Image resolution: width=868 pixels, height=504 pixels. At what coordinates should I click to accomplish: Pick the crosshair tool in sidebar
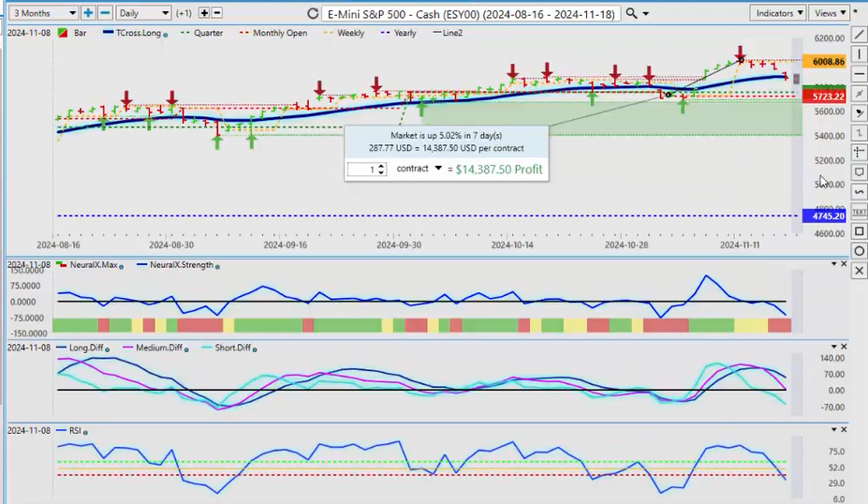point(860,152)
